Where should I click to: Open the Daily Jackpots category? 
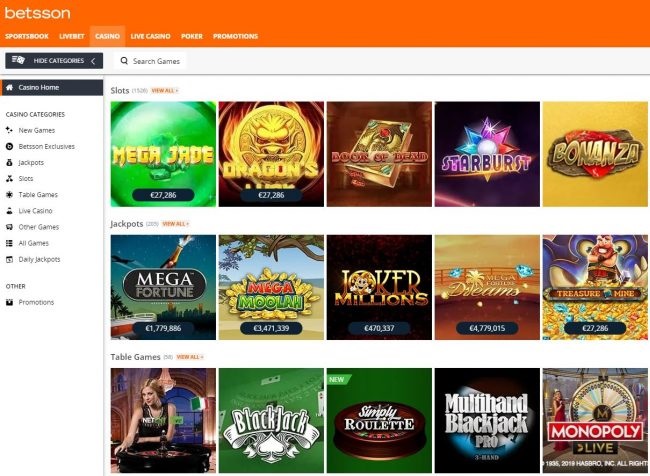tap(39, 259)
